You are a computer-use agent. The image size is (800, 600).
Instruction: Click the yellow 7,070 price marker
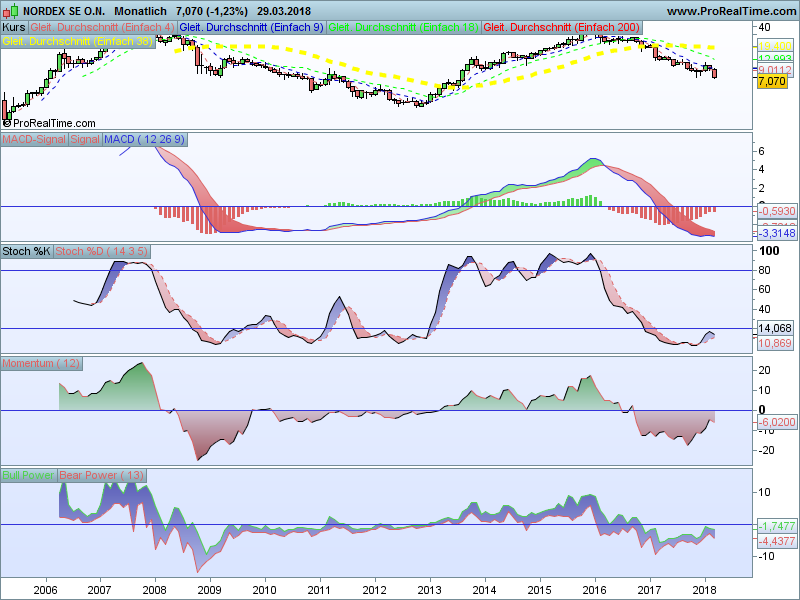point(772,81)
